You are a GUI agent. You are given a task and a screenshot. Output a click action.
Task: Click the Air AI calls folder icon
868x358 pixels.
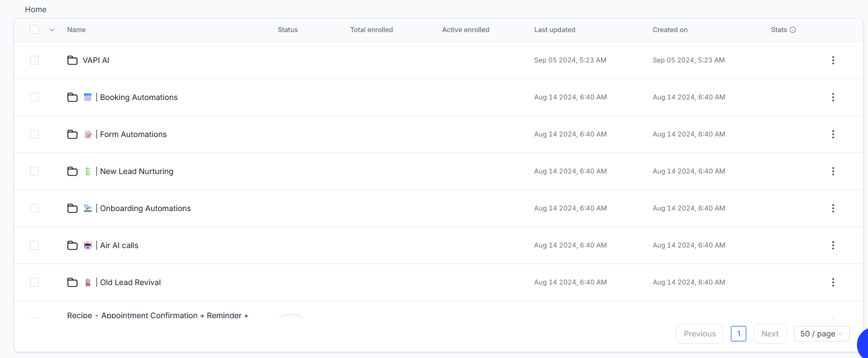(x=72, y=245)
